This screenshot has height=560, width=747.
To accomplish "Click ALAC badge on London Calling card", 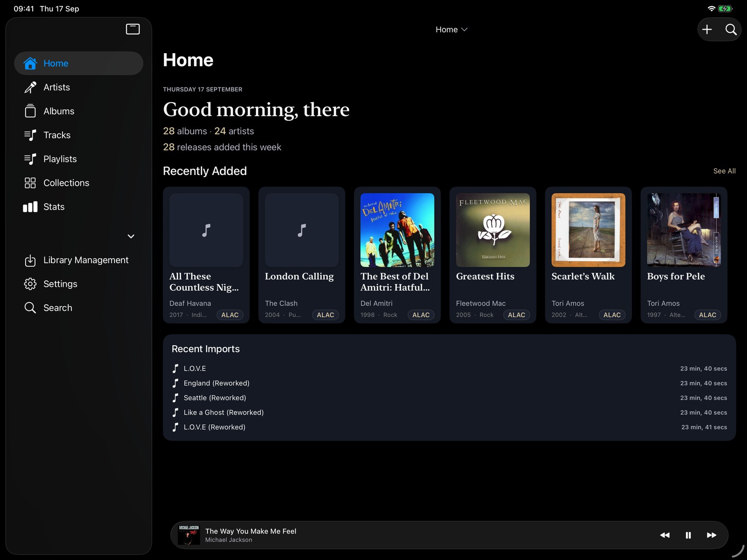I will [325, 315].
